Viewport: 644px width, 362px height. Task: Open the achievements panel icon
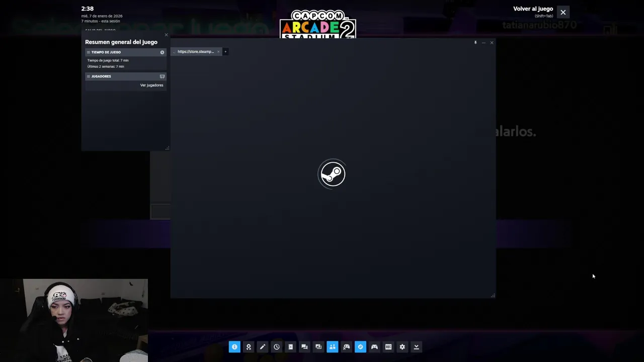point(249,347)
